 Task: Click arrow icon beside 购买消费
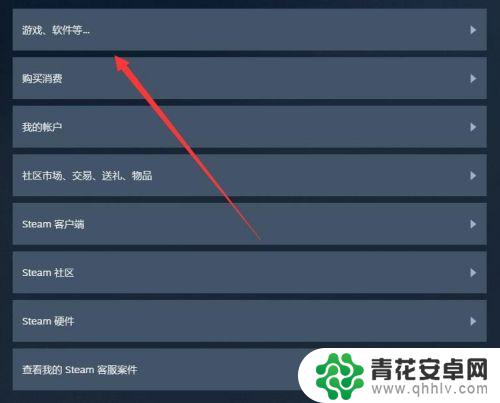coord(473,78)
